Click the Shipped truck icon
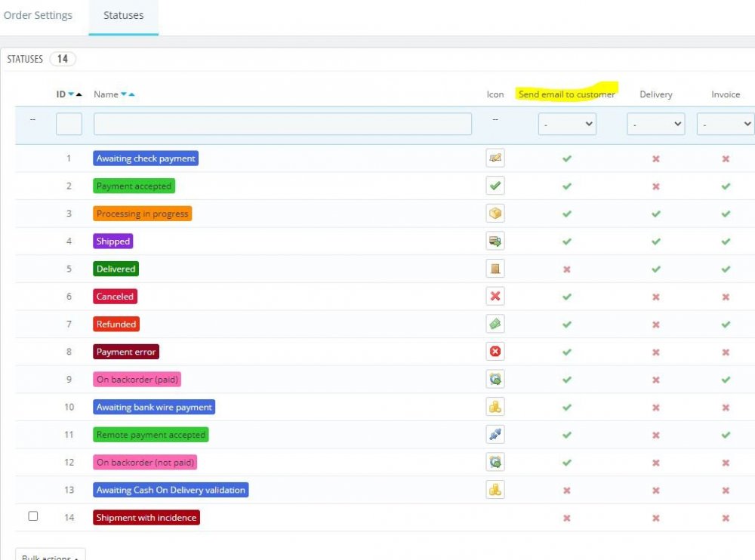Viewport: 755px width, 560px height. pyautogui.click(x=495, y=242)
